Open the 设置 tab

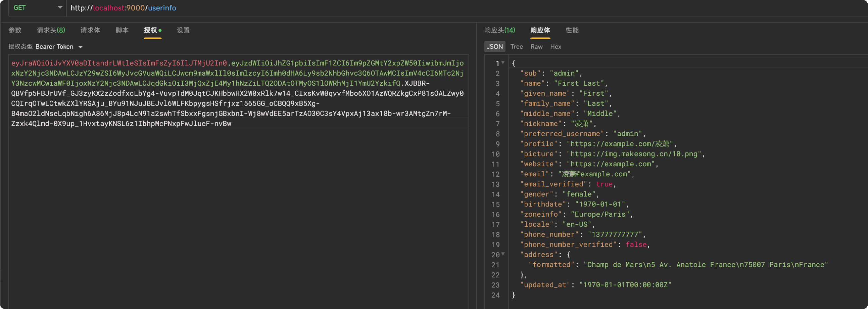coord(183,30)
